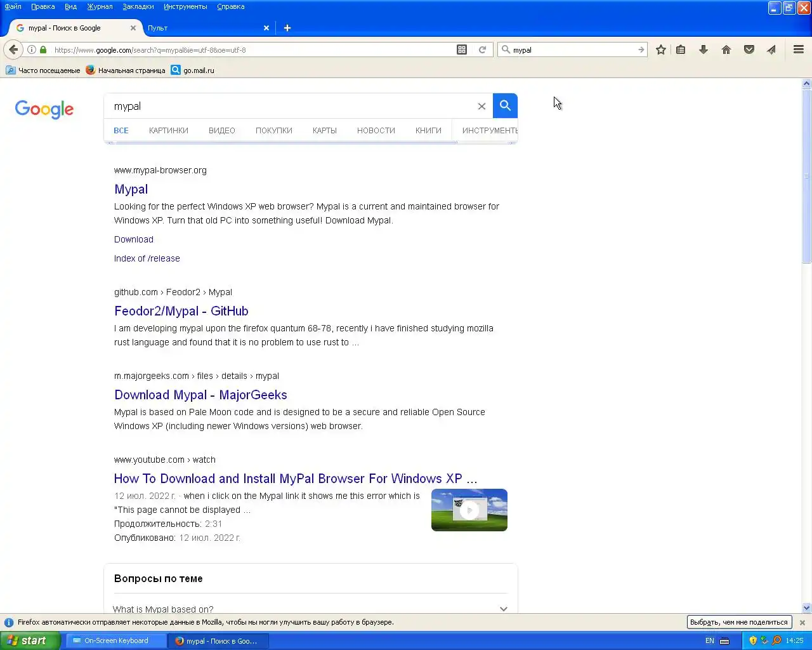This screenshot has height=650, width=812.
Task: Select the ПОКУПКИ search tab
Action: [274, 130]
